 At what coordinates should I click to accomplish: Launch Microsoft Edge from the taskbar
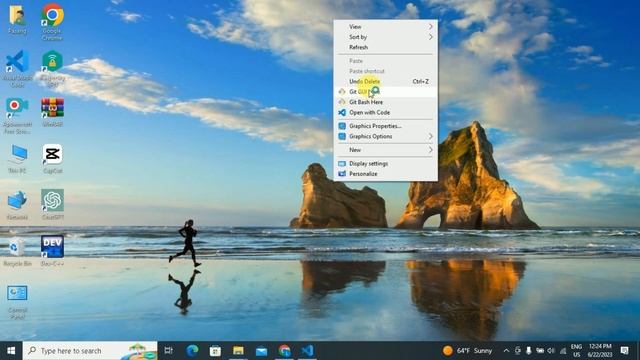(x=192, y=351)
